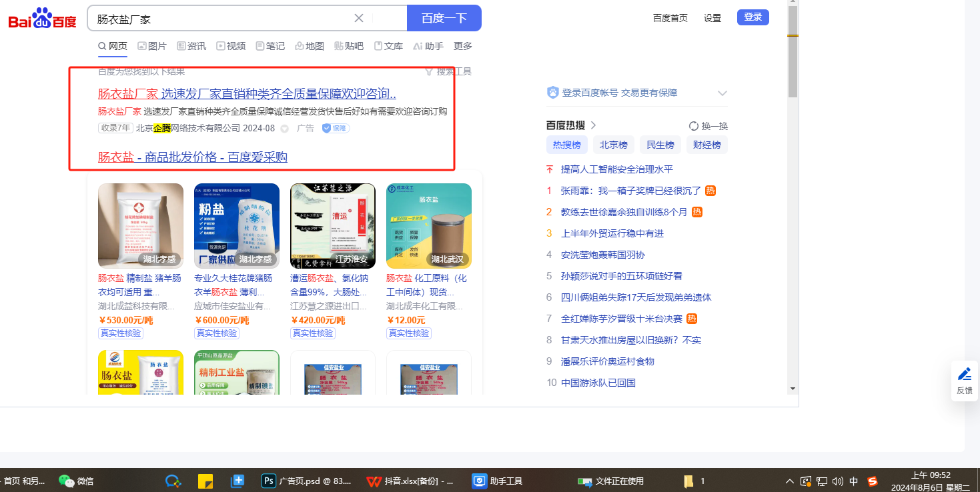Switch to Photoshop 广告页.psd in the taskbar
This screenshot has width=980, height=492.
(308, 481)
